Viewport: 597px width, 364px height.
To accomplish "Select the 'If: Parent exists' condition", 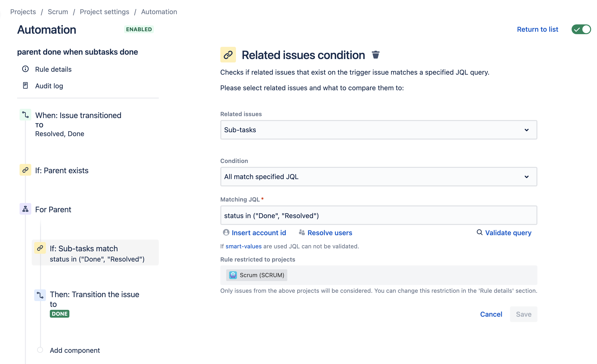I will tap(62, 170).
